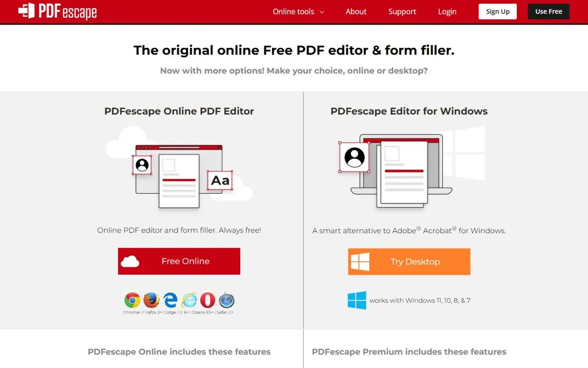Image resolution: width=588 pixels, height=368 pixels.
Task: Click the Login link
Action: coord(447,12)
